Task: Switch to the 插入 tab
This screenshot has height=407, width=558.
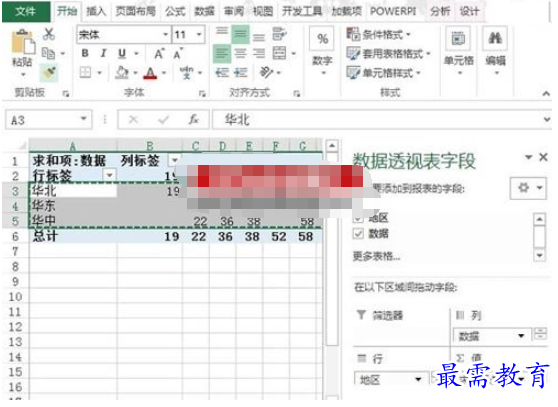Action: pos(96,11)
